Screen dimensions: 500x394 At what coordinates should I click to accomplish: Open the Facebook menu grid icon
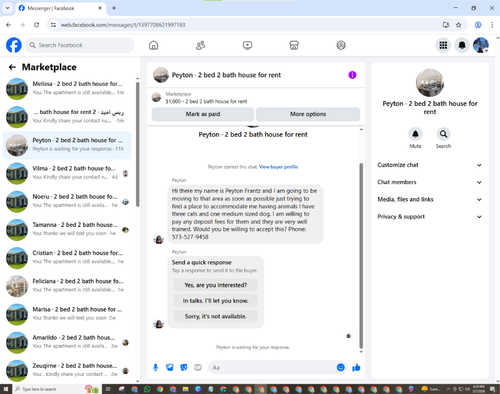coord(443,45)
